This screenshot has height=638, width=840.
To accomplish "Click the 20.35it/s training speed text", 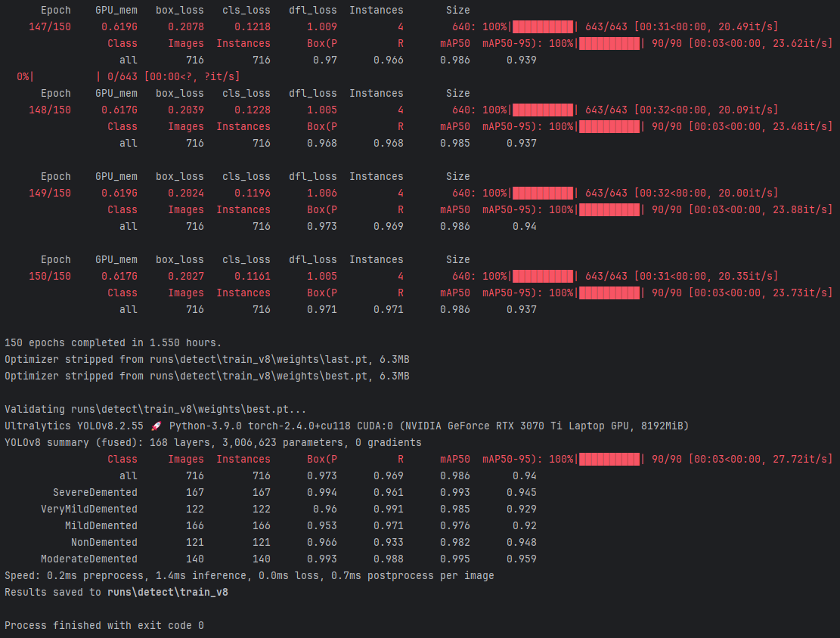I will 745,276.
